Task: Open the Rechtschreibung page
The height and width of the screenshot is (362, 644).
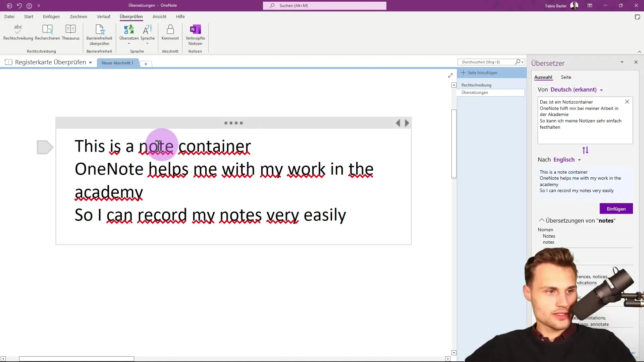Action: [x=491, y=85]
